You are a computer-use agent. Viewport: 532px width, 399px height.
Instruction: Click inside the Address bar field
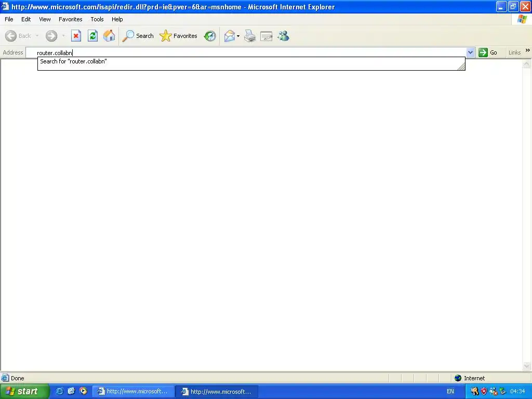(246, 52)
